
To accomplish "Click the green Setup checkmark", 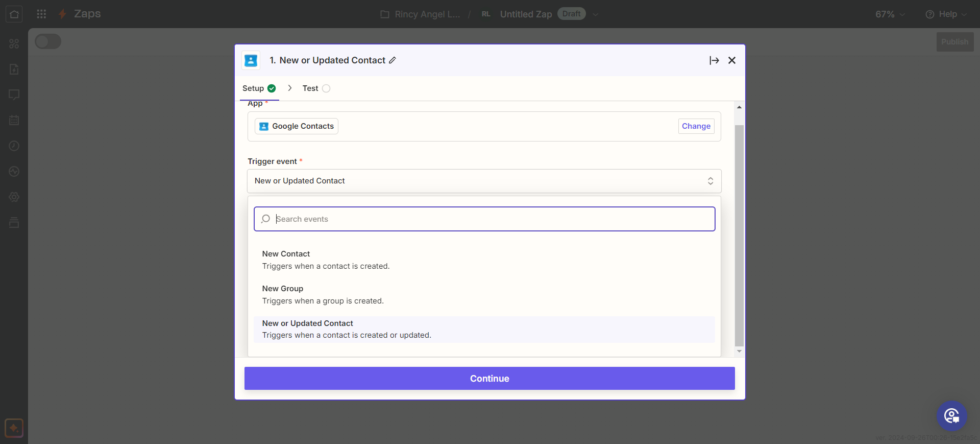I will [272, 88].
